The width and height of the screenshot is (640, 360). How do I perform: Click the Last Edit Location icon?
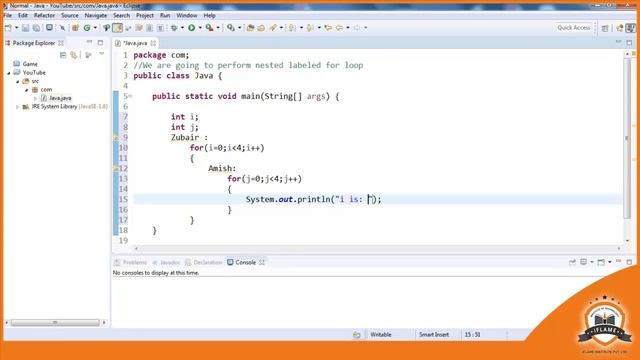pyautogui.click(x=328, y=28)
